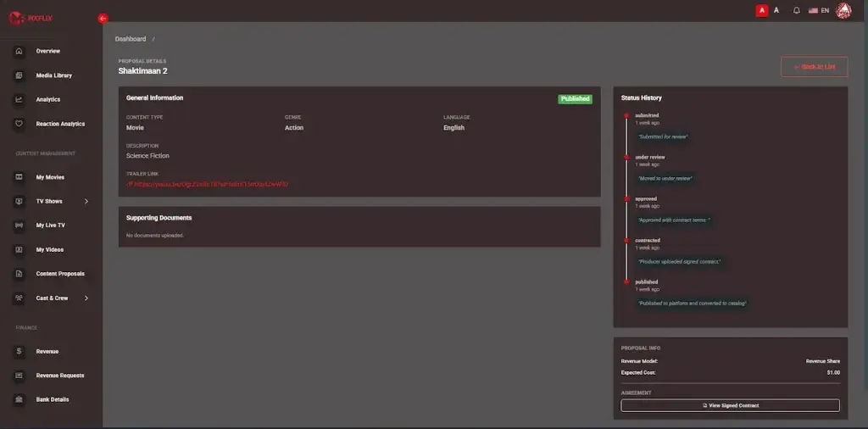
Task: Click View Signed Contract button
Action: (730, 405)
